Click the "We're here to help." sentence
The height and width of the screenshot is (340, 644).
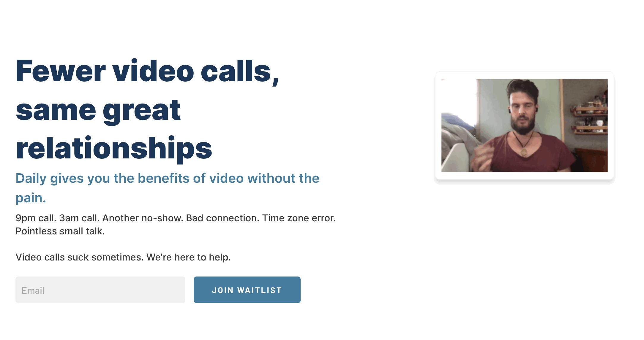coord(189,257)
